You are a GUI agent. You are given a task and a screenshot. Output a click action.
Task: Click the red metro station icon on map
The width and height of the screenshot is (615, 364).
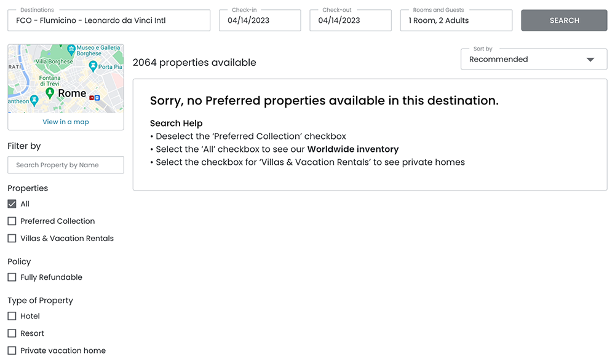[92, 98]
